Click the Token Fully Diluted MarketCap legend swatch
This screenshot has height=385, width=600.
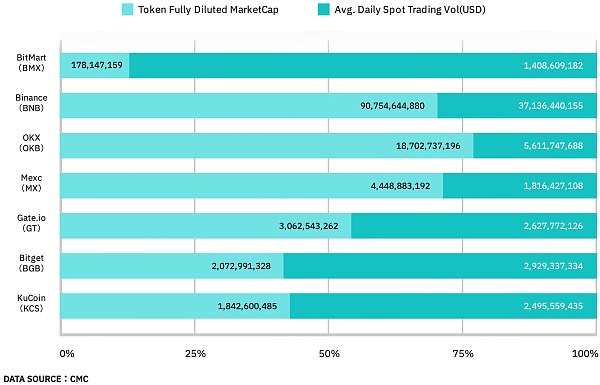click(127, 9)
